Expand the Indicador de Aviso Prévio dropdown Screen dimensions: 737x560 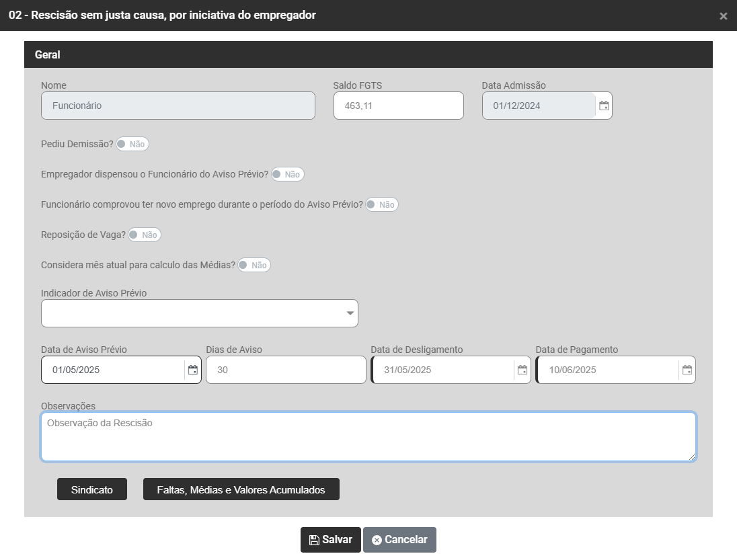pyautogui.click(x=200, y=313)
